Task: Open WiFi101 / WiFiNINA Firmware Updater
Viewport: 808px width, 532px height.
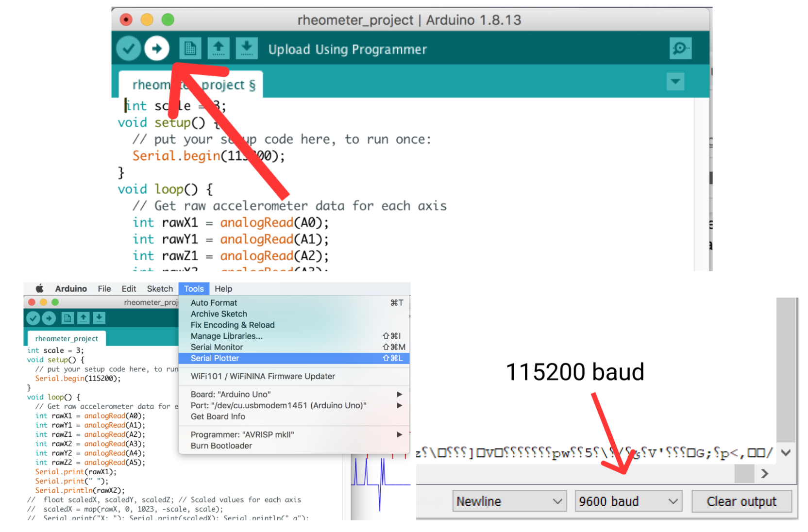Action: tap(294, 376)
